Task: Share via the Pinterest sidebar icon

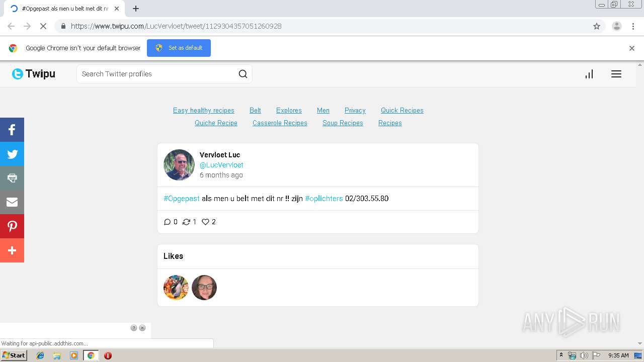Action: pos(12,226)
